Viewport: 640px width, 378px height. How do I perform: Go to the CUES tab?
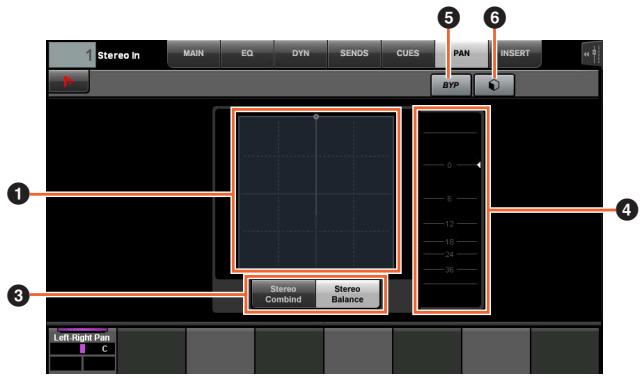click(x=408, y=53)
